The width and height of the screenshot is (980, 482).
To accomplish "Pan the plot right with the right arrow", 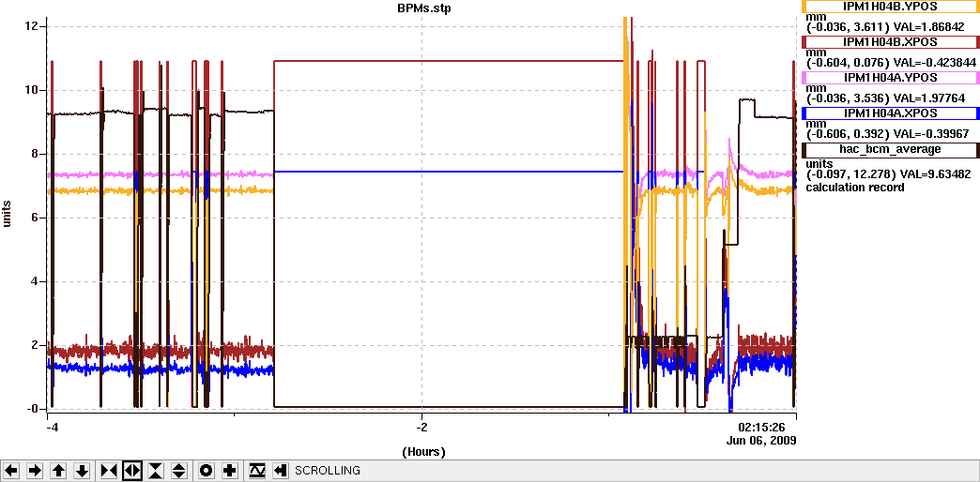I will [35, 470].
